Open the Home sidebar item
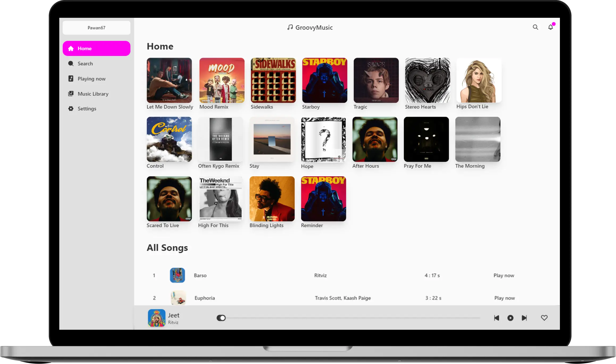 (96, 48)
